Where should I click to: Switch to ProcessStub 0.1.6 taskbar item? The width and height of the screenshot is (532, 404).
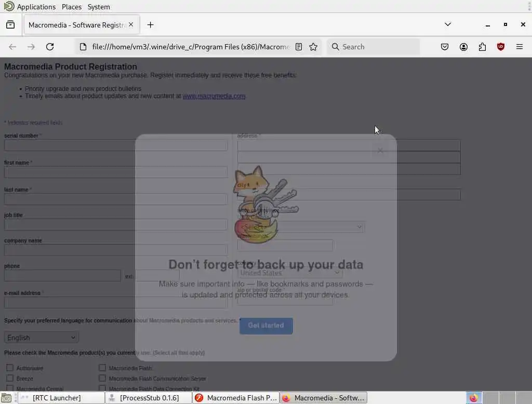pos(149,398)
